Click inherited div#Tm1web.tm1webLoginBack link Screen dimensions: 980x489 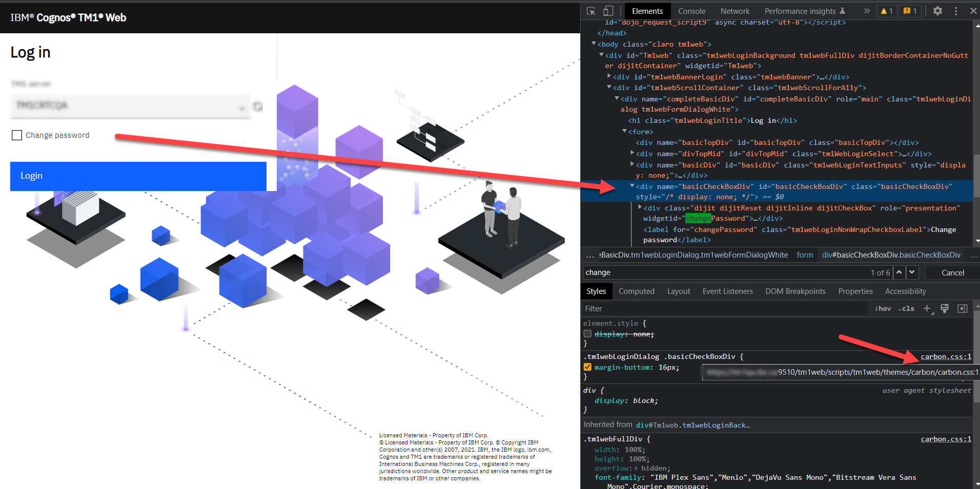click(693, 425)
